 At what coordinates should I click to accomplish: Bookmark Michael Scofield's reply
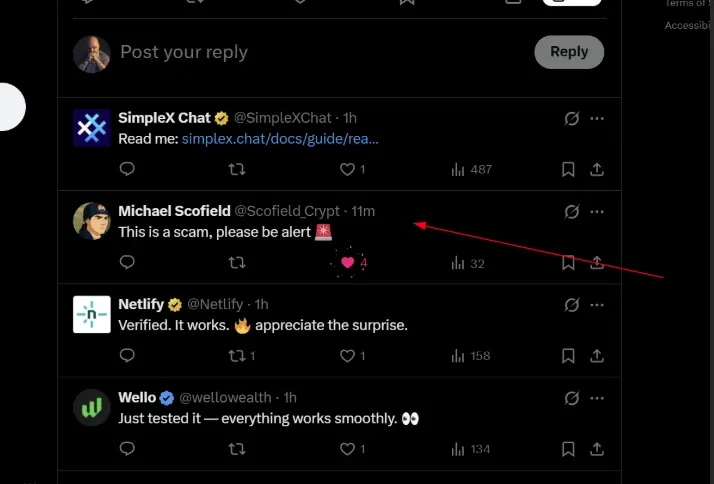point(568,263)
